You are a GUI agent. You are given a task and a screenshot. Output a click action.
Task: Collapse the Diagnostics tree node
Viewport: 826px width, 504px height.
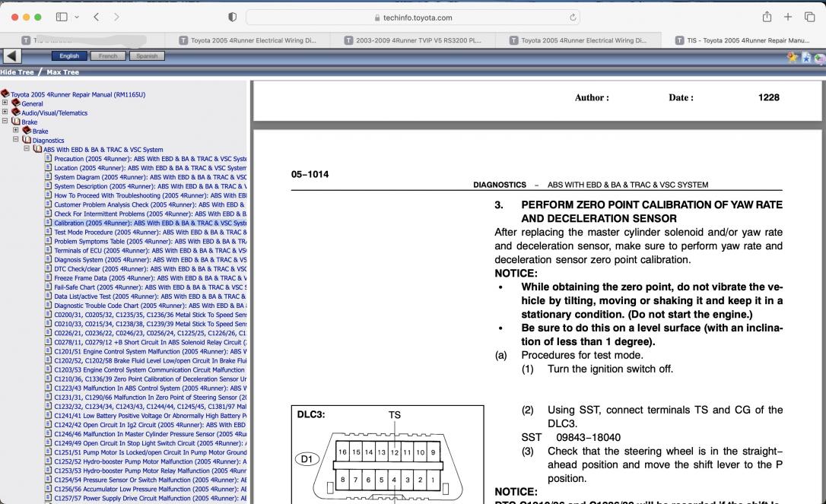click(x=16, y=140)
